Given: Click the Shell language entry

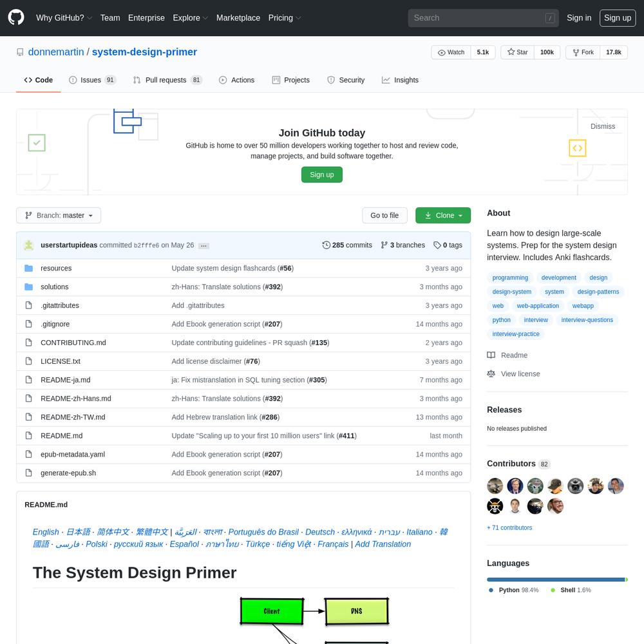Looking at the screenshot, I should (571, 590).
